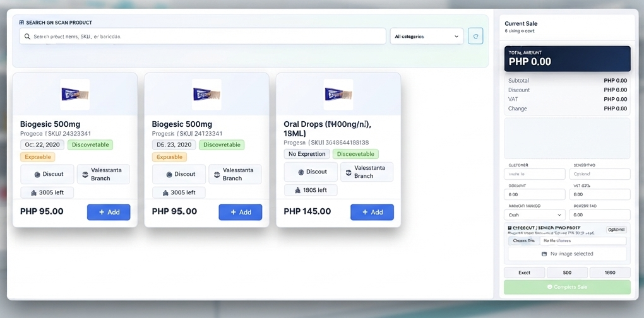Click 3005 left on Biogesic dated 23, 2020
Screen dimensions: 644x318
coord(179,192)
